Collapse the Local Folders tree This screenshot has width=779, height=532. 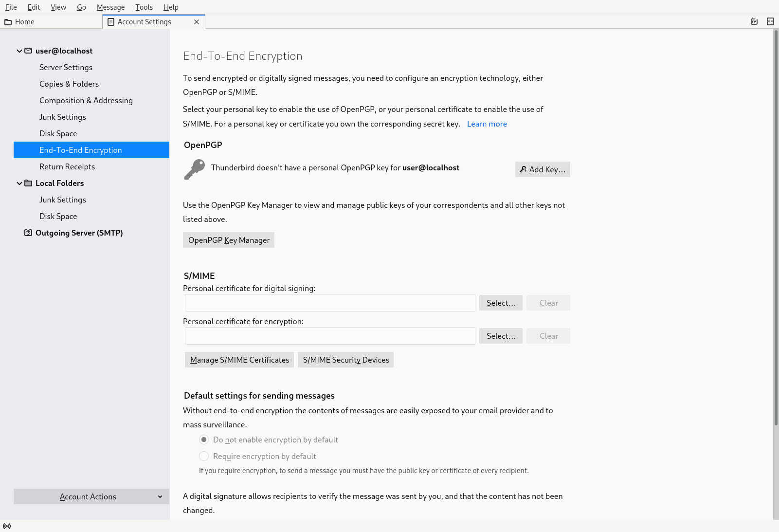point(19,183)
